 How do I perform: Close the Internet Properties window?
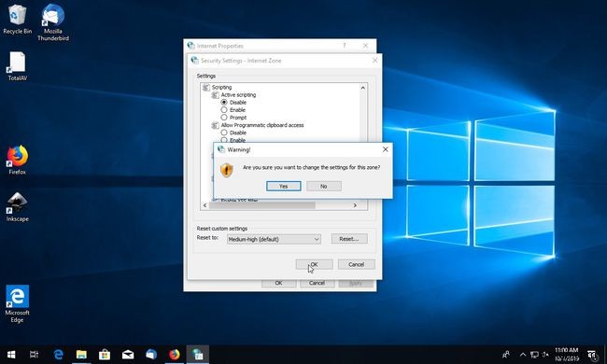pyautogui.click(x=365, y=46)
